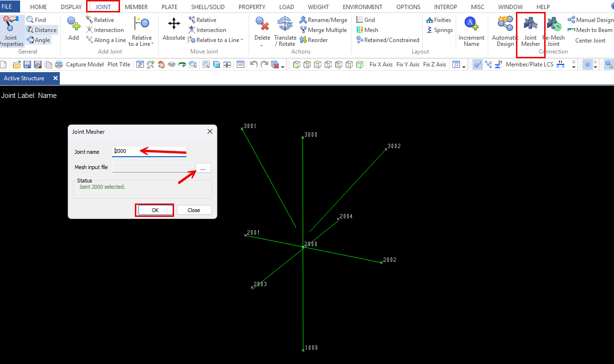
Task: Open the Joint Mesher tool in ribbon
Action: click(x=530, y=32)
